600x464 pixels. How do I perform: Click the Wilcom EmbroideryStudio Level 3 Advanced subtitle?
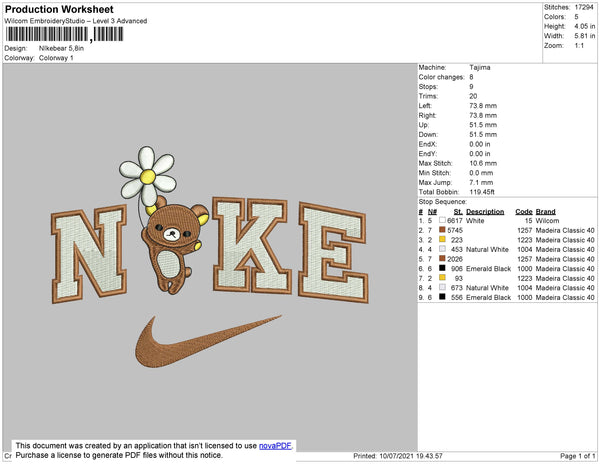pos(76,21)
